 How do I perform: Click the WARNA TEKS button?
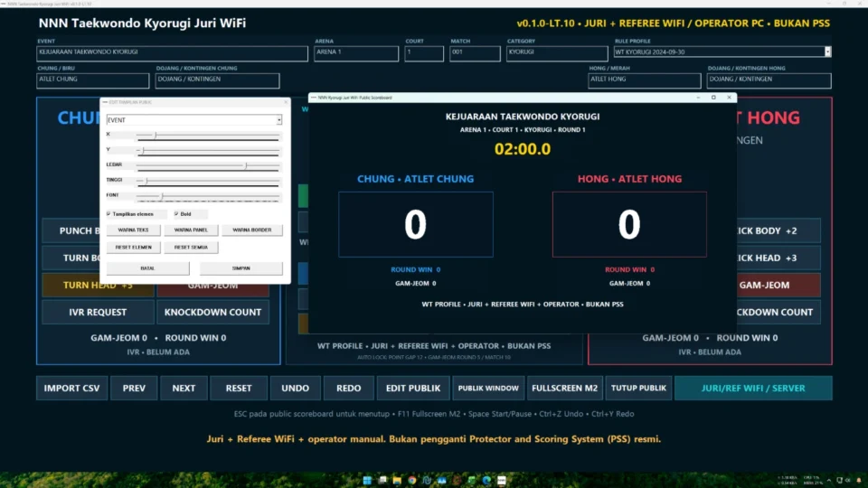click(x=134, y=230)
